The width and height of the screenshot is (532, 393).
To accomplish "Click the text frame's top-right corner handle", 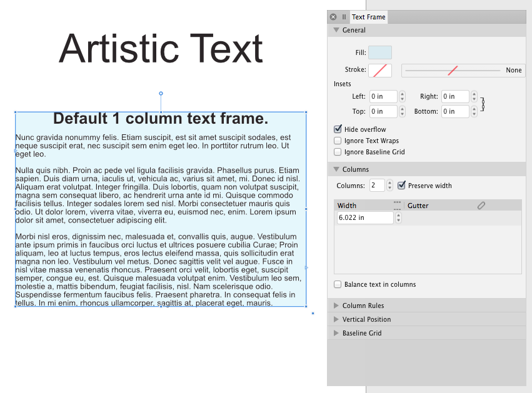I will click(306, 112).
